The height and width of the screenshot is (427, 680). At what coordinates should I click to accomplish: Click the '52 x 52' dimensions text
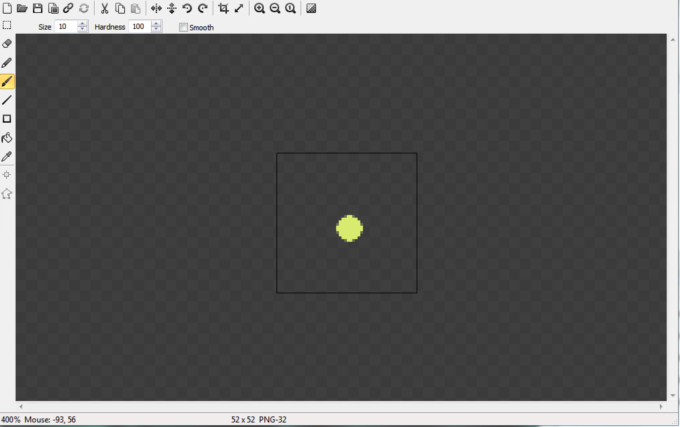pyautogui.click(x=243, y=420)
